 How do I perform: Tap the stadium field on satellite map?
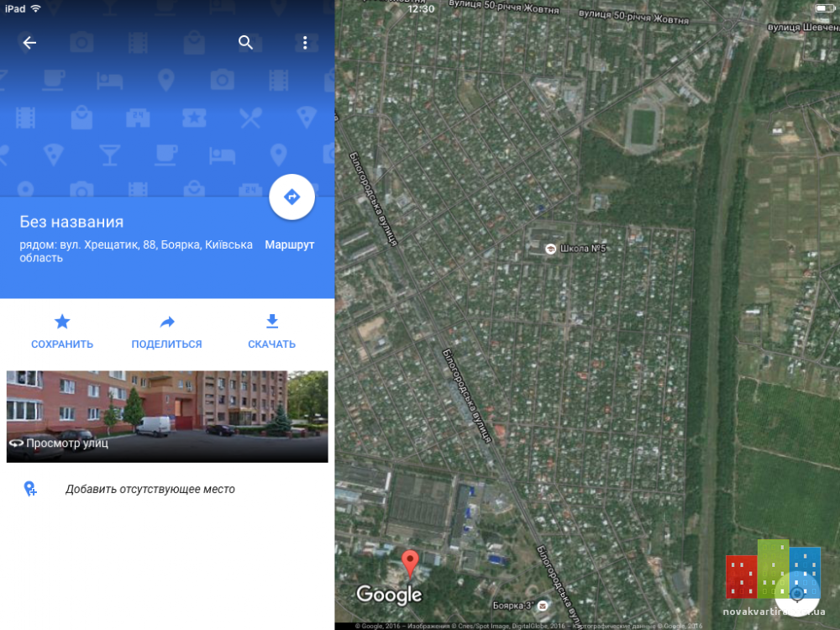tap(643, 128)
